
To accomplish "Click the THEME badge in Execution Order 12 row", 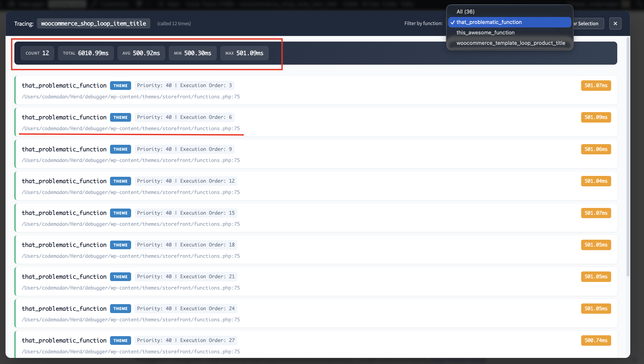I will (x=120, y=181).
